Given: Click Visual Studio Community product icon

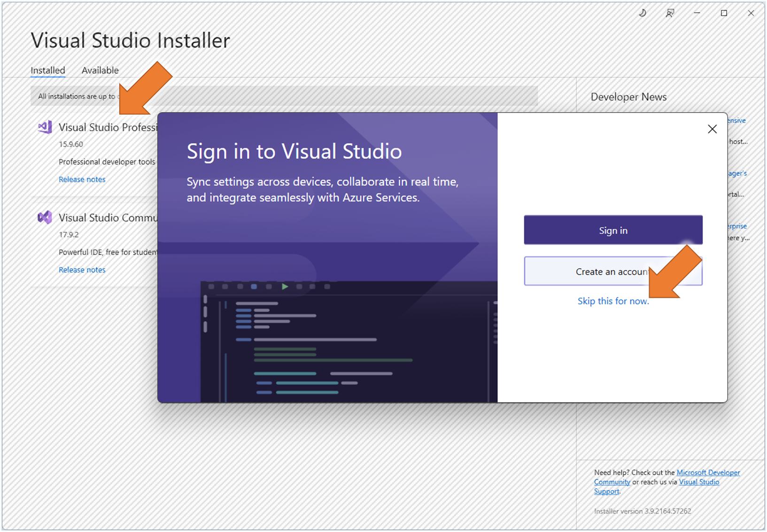Looking at the screenshot, I should tap(45, 217).
